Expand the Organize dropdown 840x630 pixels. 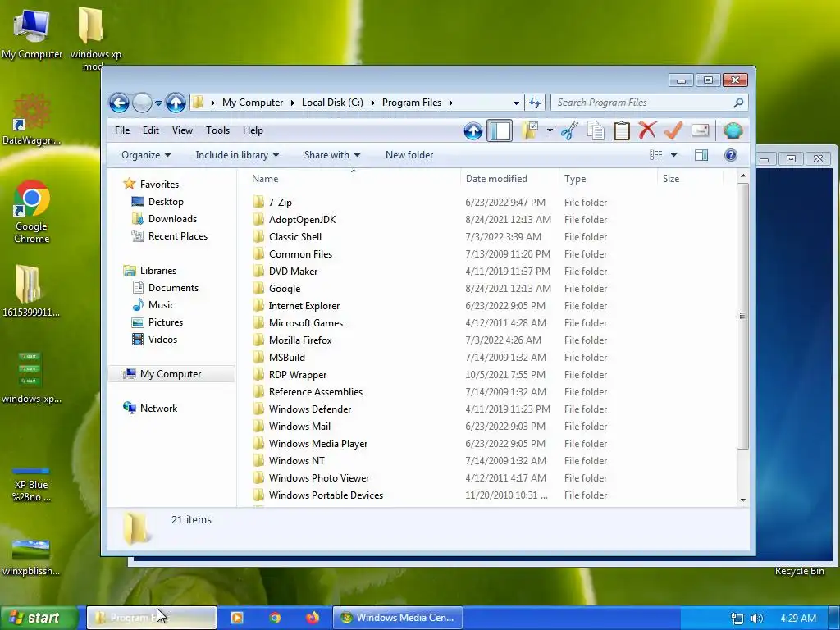(x=146, y=155)
